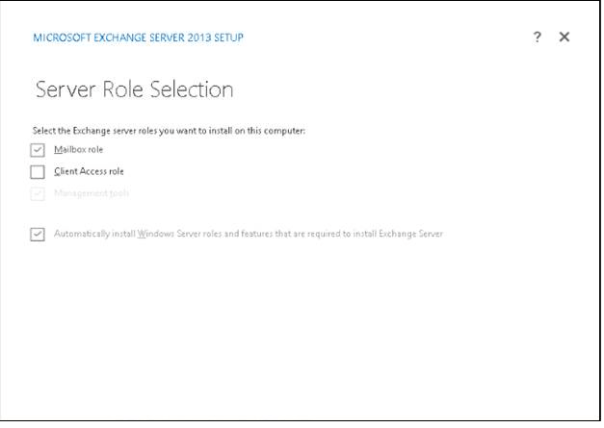Click the Mailbox role label text
The image size is (604, 428).
(77, 150)
